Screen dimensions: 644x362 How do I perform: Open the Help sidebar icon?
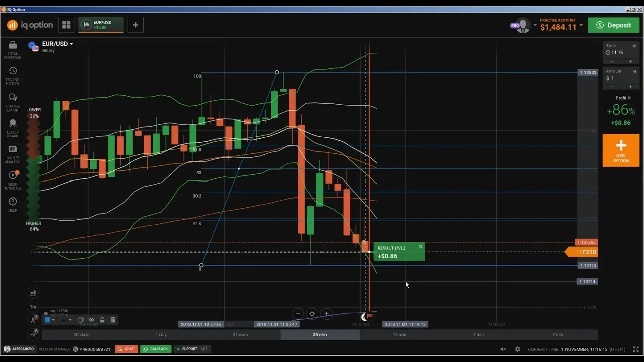tap(13, 204)
